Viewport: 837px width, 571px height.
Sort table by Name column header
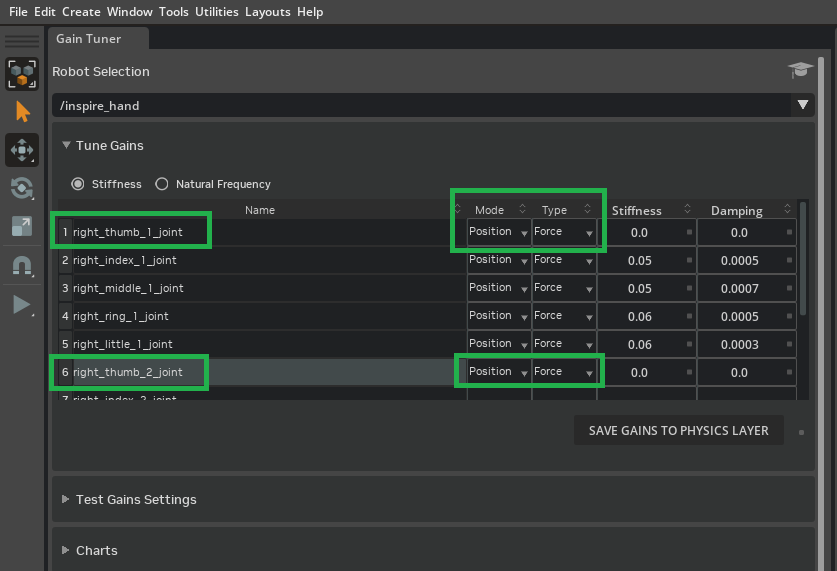tap(260, 210)
